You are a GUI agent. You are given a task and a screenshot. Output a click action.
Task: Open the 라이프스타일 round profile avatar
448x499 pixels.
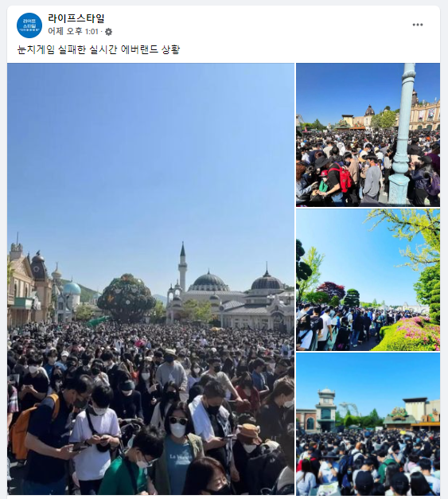29,25
